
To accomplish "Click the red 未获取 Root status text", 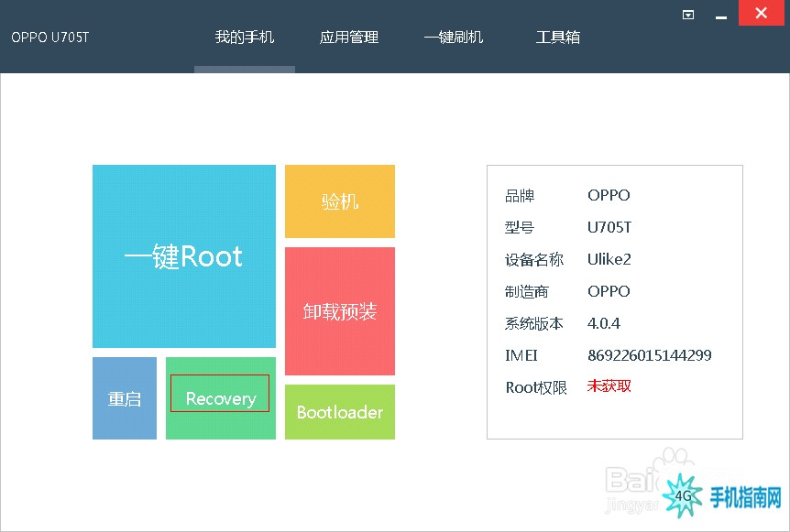I will coord(609,386).
